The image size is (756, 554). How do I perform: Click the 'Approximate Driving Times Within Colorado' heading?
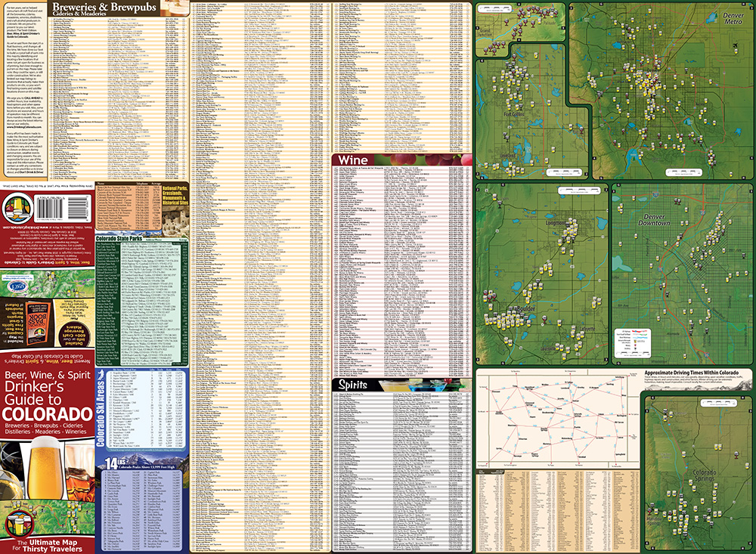[691, 373]
